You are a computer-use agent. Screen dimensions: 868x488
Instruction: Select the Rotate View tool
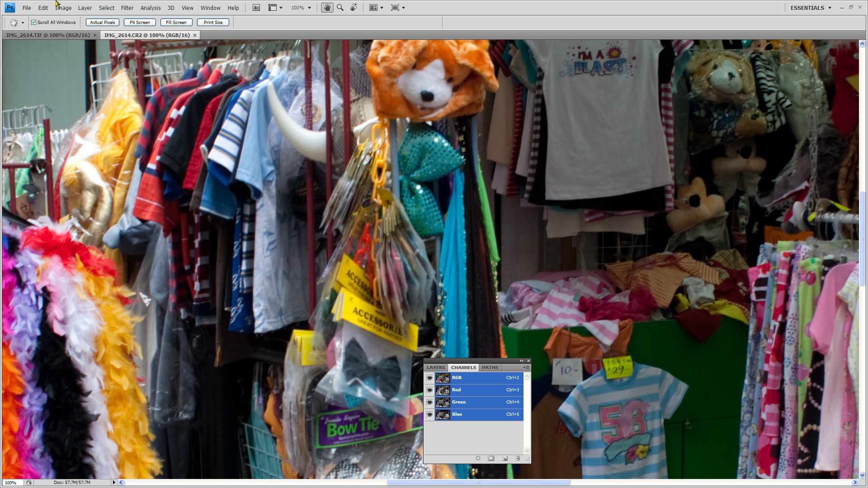pos(354,8)
